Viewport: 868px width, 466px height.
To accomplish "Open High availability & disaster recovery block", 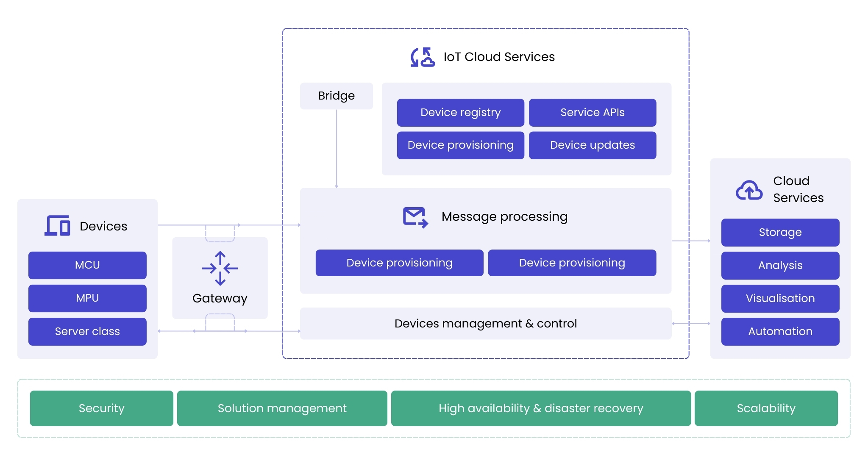I will (x=540, y=408).
